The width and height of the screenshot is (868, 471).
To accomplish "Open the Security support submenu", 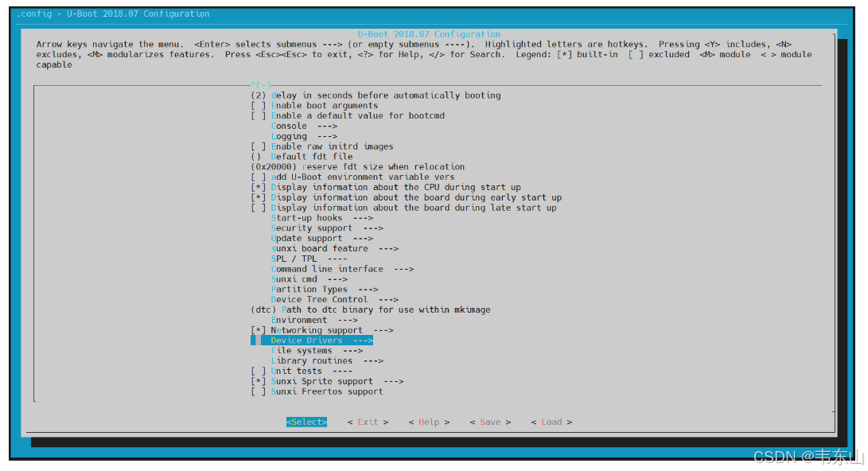I will [x=327, y=228].
